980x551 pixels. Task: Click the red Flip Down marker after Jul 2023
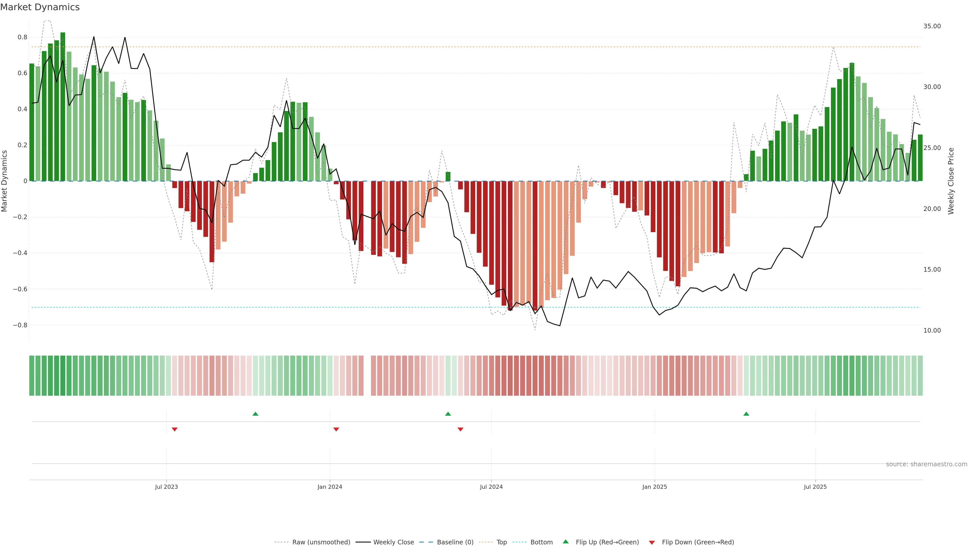coord(175,429)
